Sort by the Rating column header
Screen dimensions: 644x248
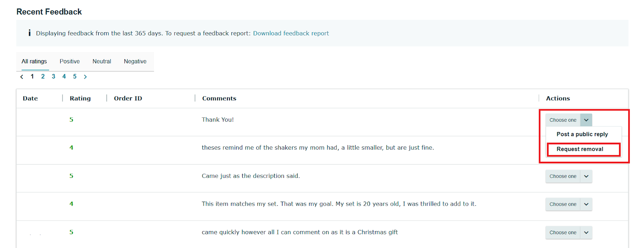point(80,98)
